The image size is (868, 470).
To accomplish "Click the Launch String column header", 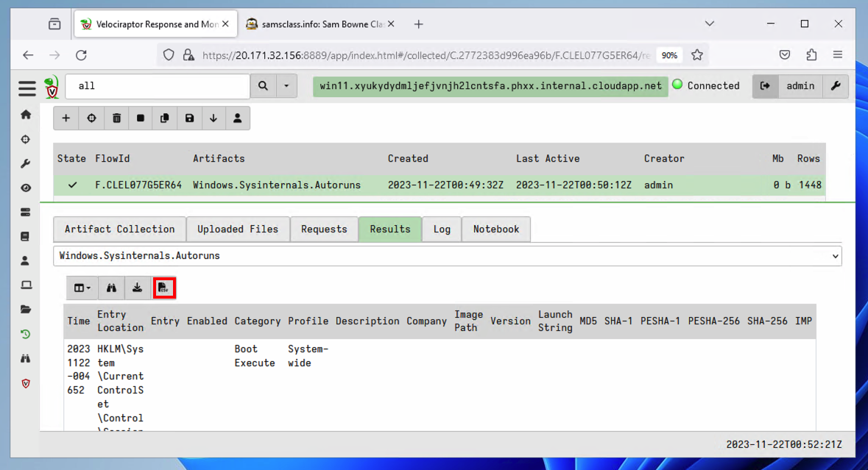I will click(x=555, y=321).
